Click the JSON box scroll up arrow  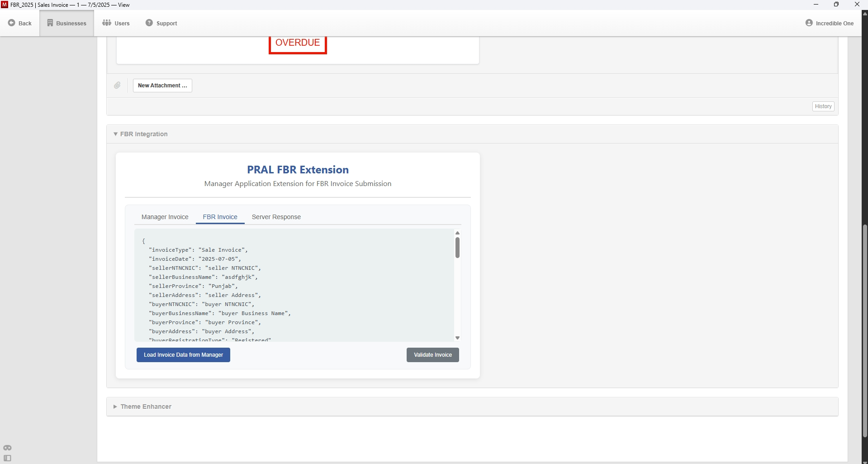pyautogui.click(x=457, y=233)
